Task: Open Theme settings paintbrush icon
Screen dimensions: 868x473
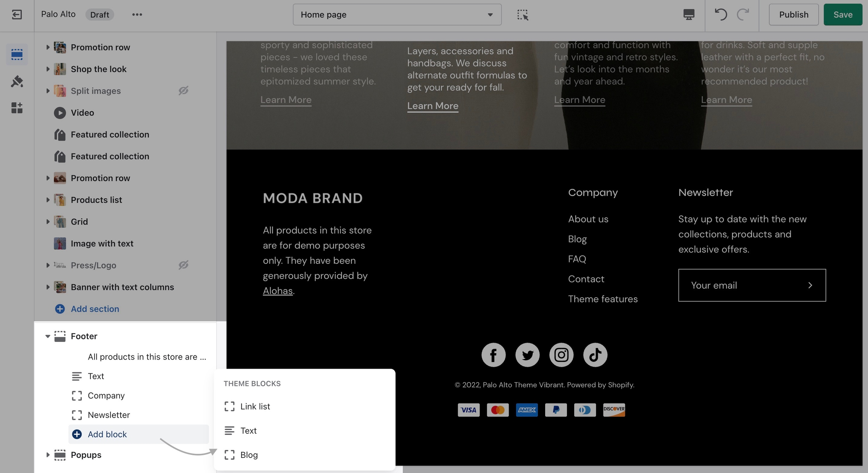Action: click(17, 81)
